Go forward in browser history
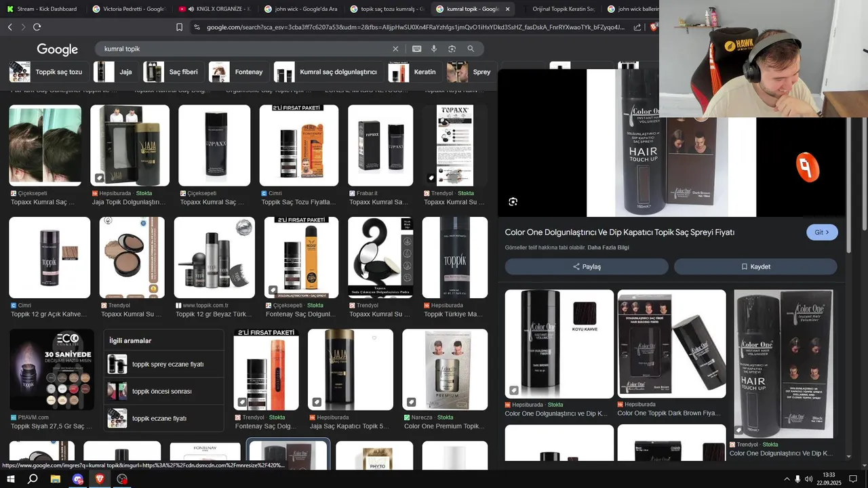868x488 pixels. point(23,27)
